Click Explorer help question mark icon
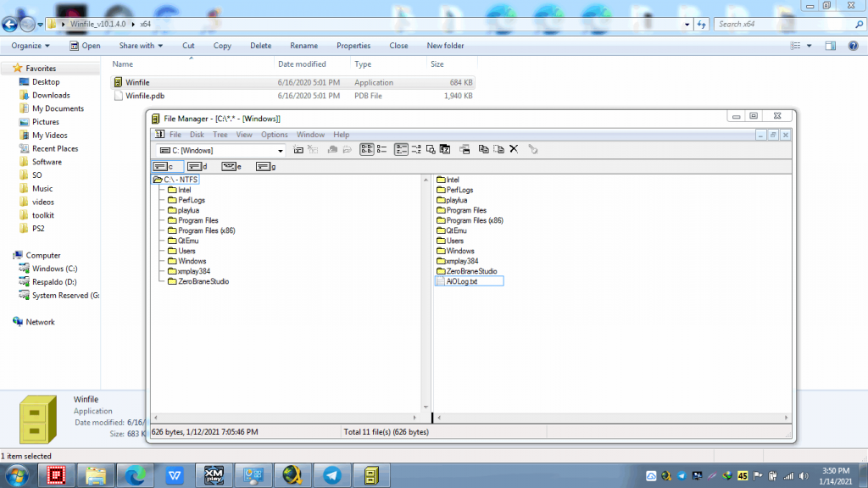Image resolution: width=868 pixels, height=488 pixels. click(853, 46)
